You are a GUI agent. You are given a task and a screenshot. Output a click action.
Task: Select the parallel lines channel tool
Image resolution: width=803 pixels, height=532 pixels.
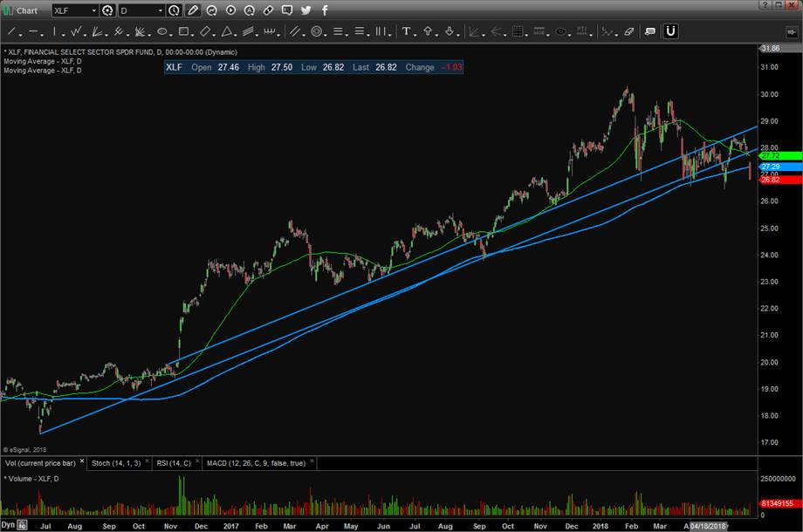tap(294, 31)
